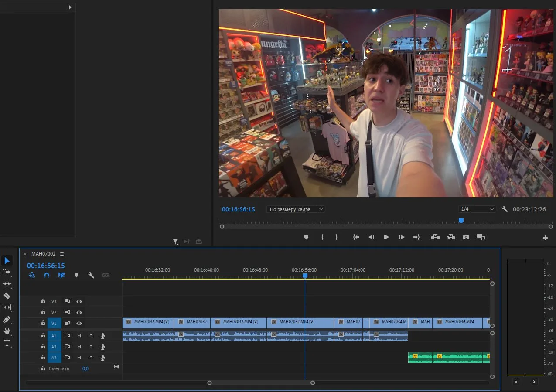Open the 1/4 playback resolution dropdown
Viewport: 556px width, 392px height.
(477, 209)
